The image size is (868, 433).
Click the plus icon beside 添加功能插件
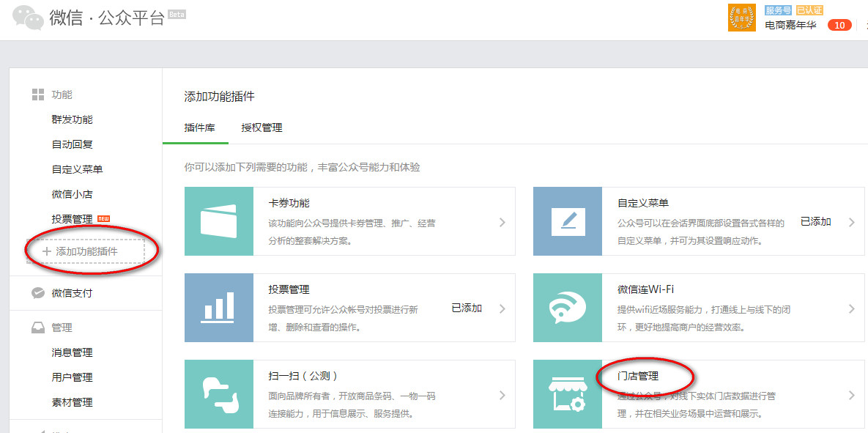point(47,251)
